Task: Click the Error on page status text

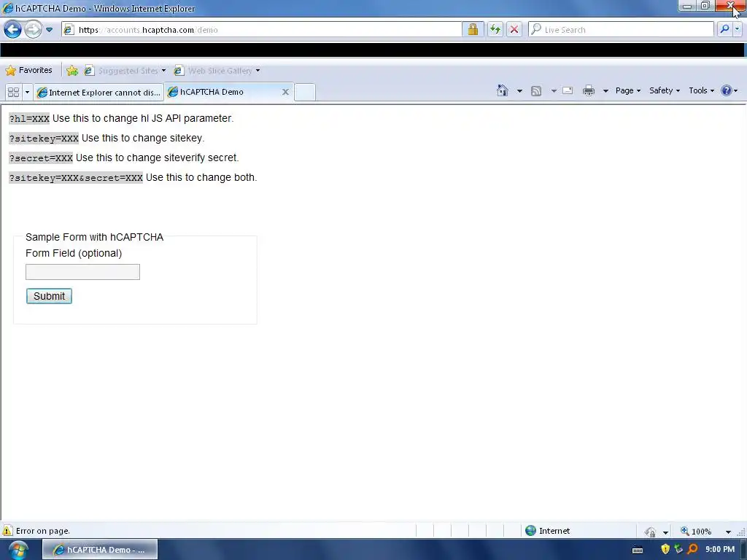Action: 43,531
